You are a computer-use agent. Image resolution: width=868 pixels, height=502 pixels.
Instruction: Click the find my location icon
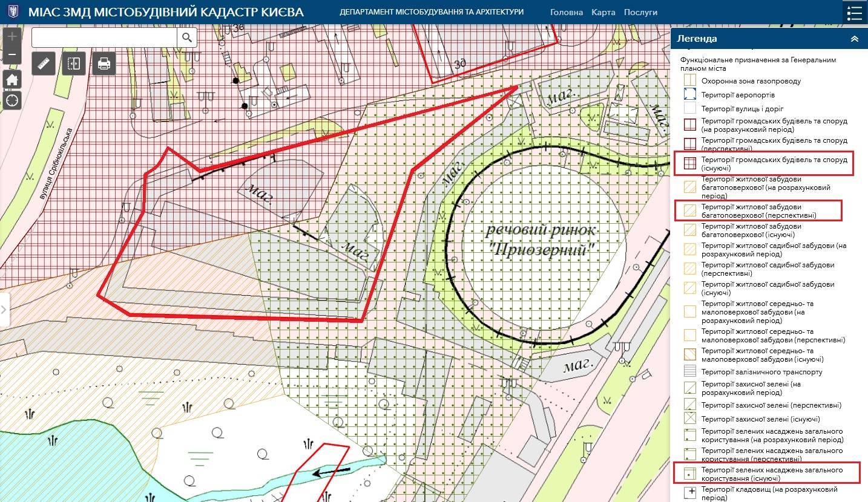pyautogui.click(x=12, y=100)
